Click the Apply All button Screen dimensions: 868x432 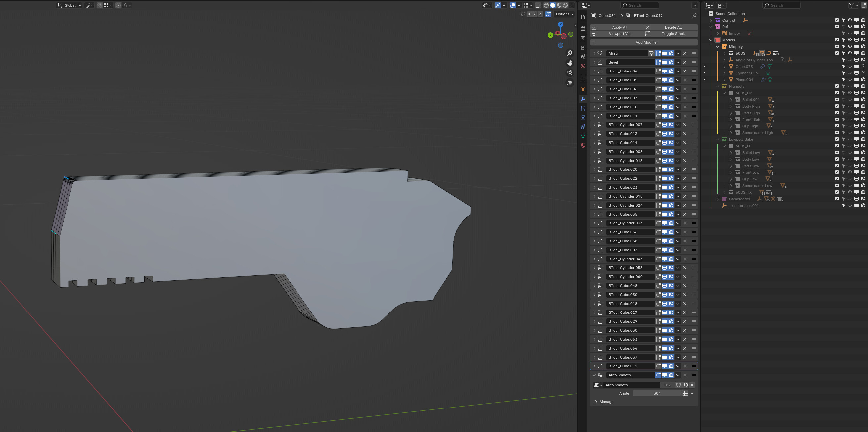pyautogui.click(x=617, y=27)
